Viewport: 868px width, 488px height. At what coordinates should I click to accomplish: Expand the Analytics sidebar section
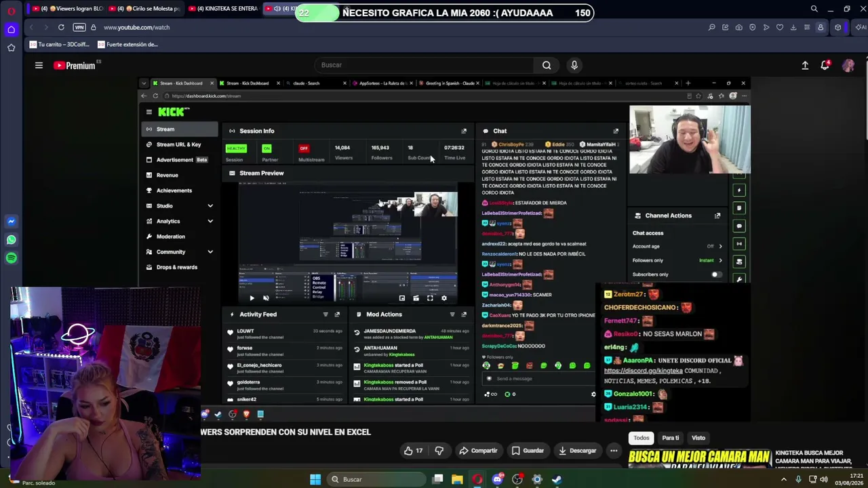(x=210, y=221)
